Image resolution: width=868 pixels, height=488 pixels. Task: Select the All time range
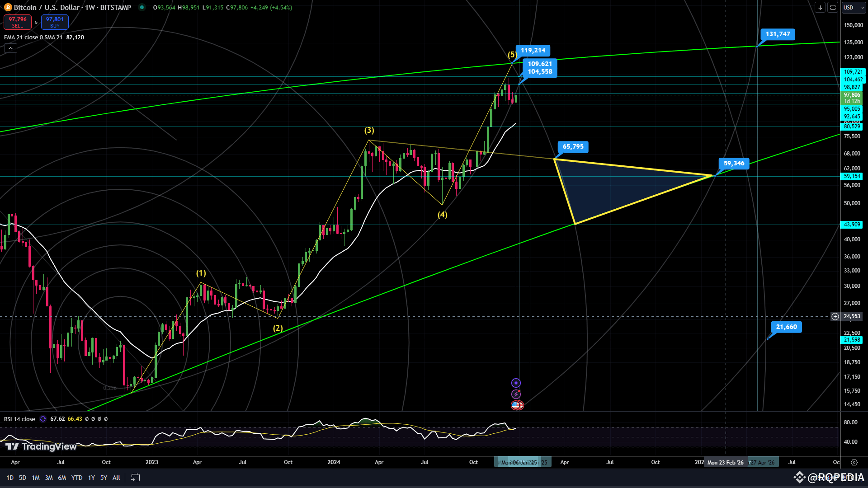[116, 478]
